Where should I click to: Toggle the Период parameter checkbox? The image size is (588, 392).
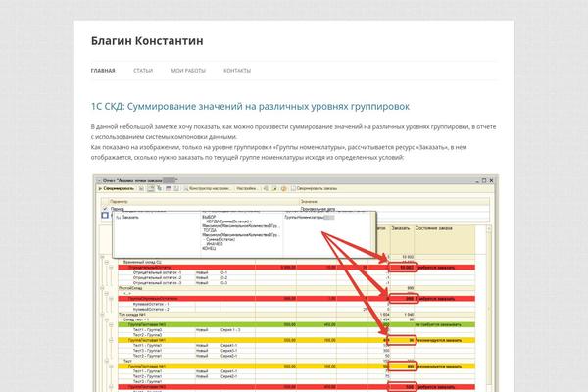coord(105,208)
